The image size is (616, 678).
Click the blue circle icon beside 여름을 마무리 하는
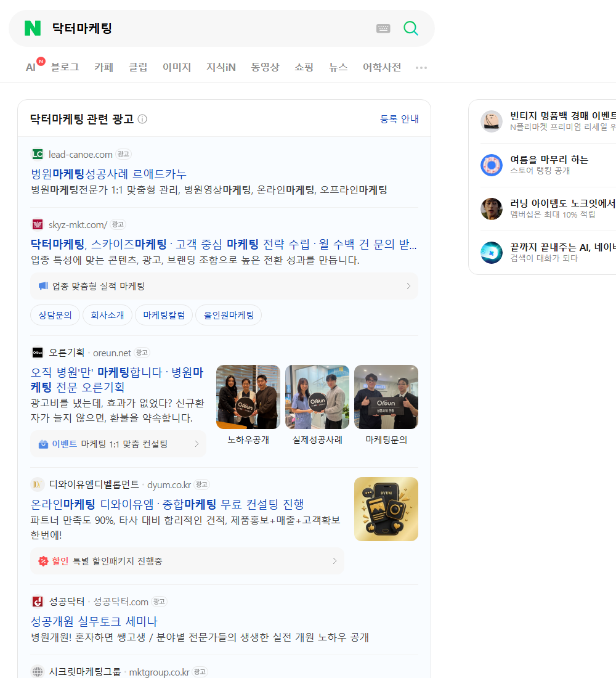pos(492,165)
